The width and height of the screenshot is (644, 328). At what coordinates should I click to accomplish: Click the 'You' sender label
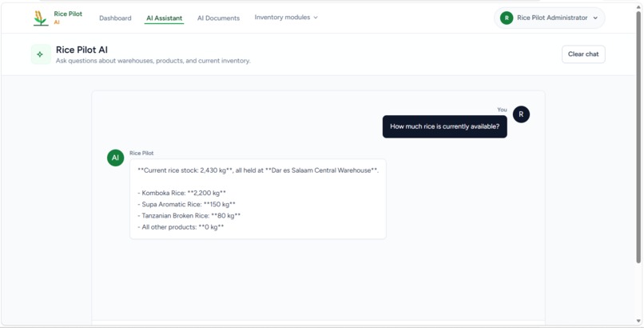(502, 110)
